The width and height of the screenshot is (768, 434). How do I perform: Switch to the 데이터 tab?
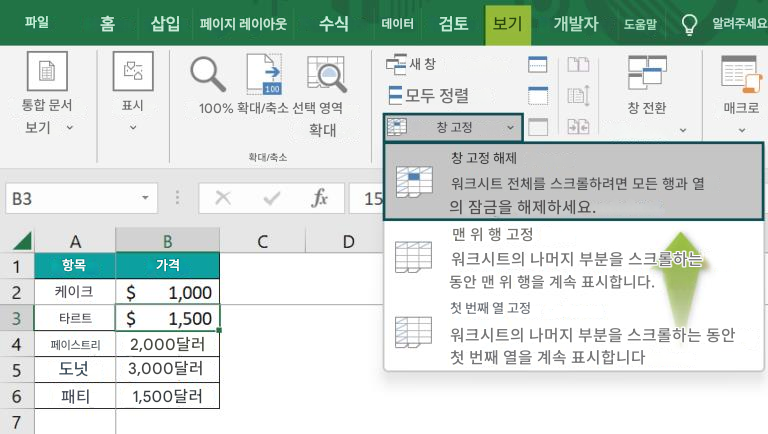pos(397,23)
